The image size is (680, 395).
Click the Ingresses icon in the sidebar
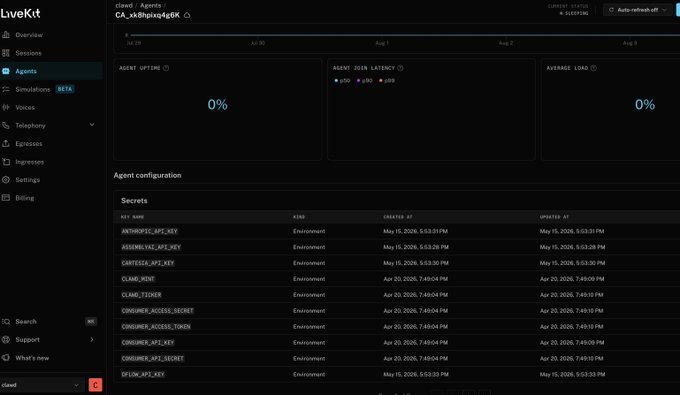tap(6, 162)
